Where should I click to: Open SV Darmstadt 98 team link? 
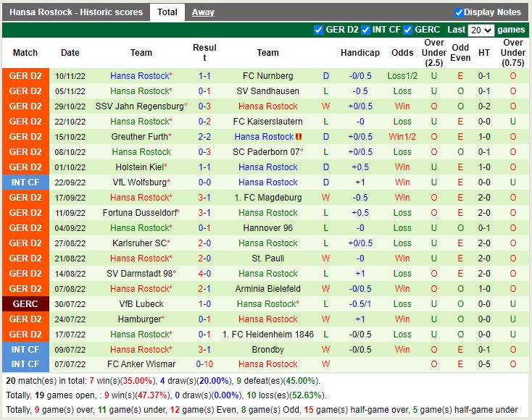141,274
